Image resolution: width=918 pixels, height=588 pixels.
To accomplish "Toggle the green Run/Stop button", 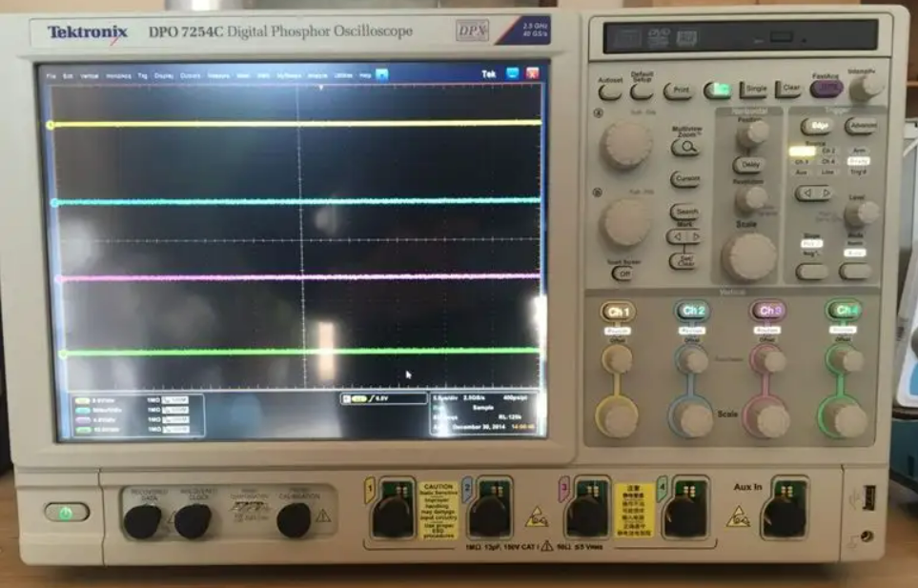I will 719,91.
